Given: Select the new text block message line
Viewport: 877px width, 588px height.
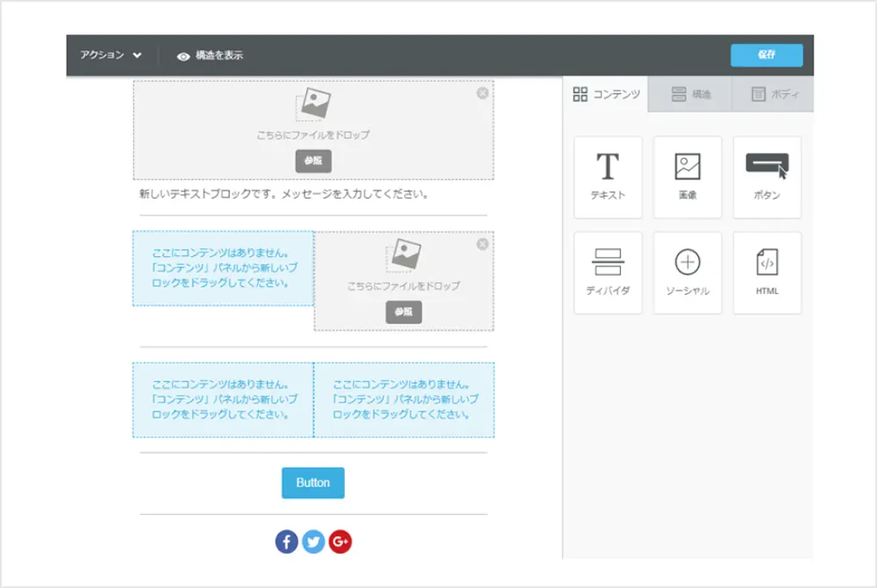Looking at the screenshot, I should click(284, 194).
